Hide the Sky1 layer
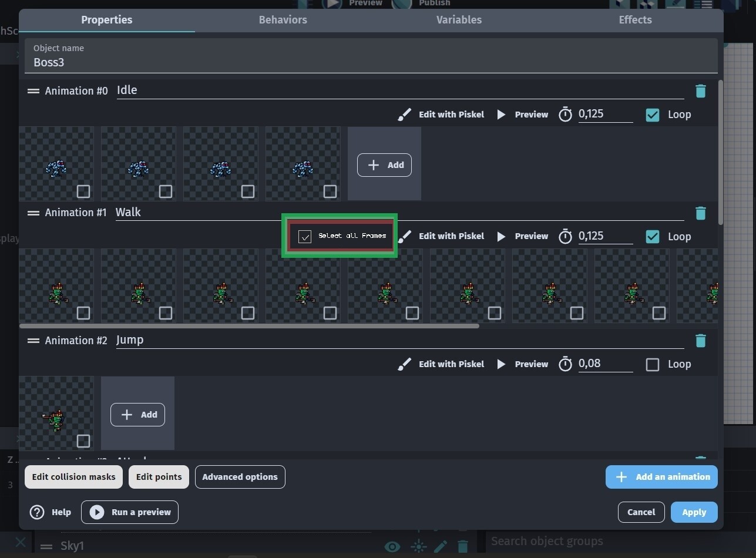 pyautogui.click(x=392, y=546)
